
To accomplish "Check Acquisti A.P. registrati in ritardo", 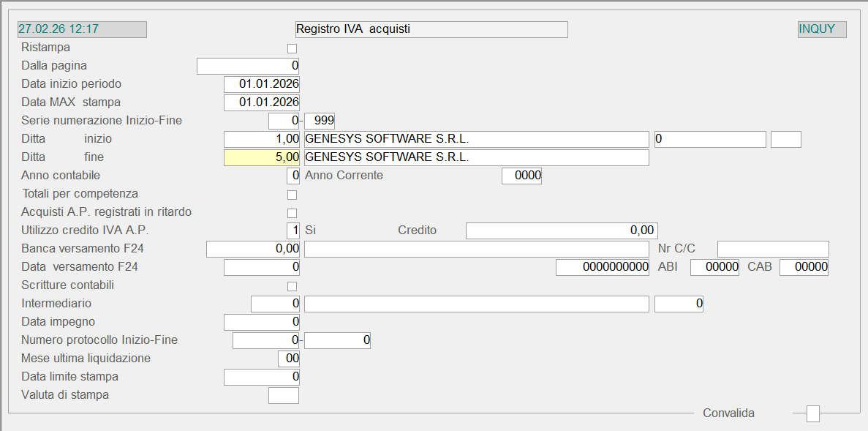I will pos(293,213).
